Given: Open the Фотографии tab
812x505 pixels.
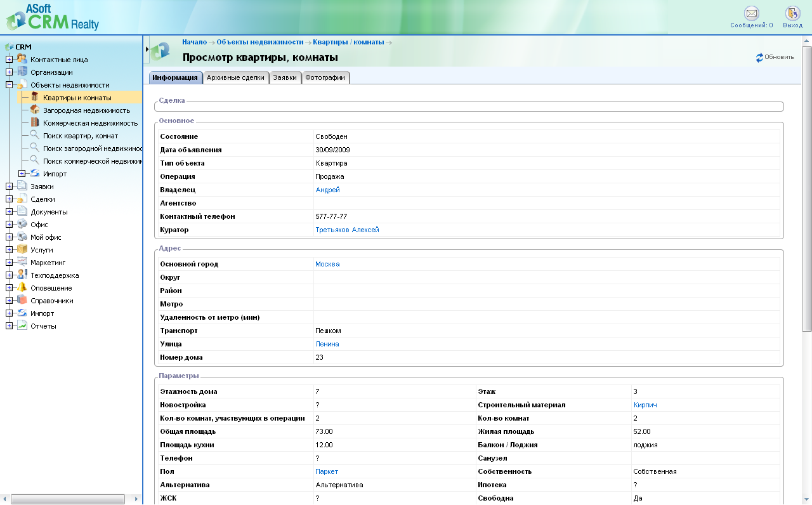Looking at the screenshot, I should pyautogui.click(x=325, y=77).
